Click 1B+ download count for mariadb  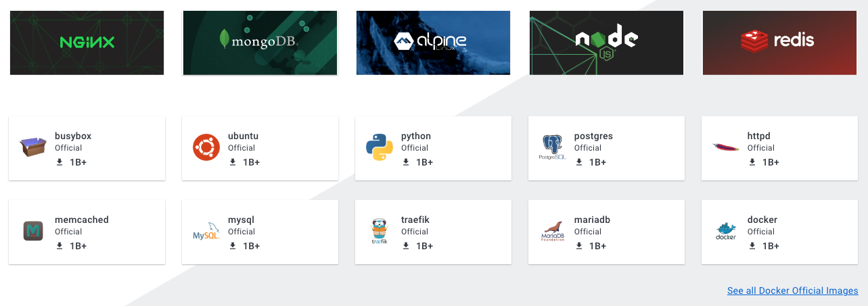point(598,246)
